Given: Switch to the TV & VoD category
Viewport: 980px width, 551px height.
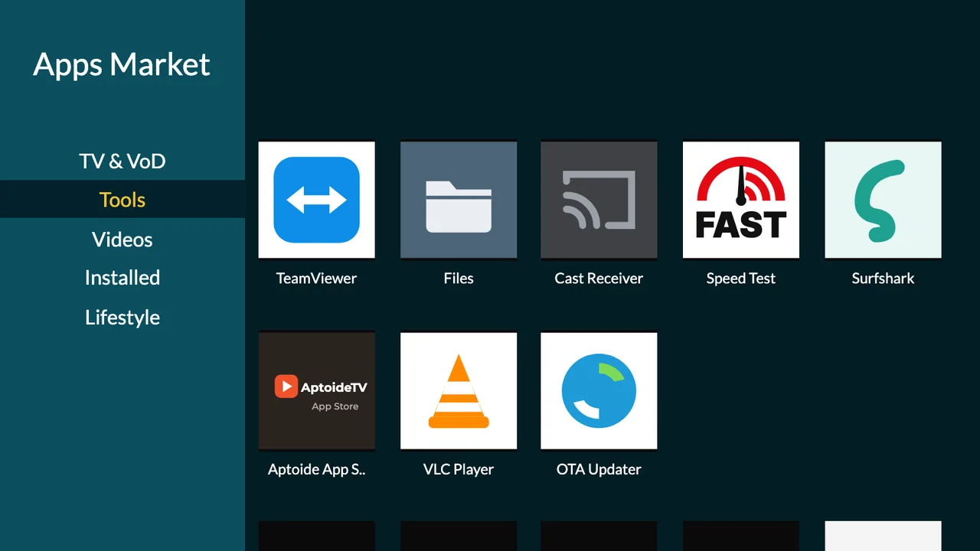Looking at the screenshot, I should [122, 161].
